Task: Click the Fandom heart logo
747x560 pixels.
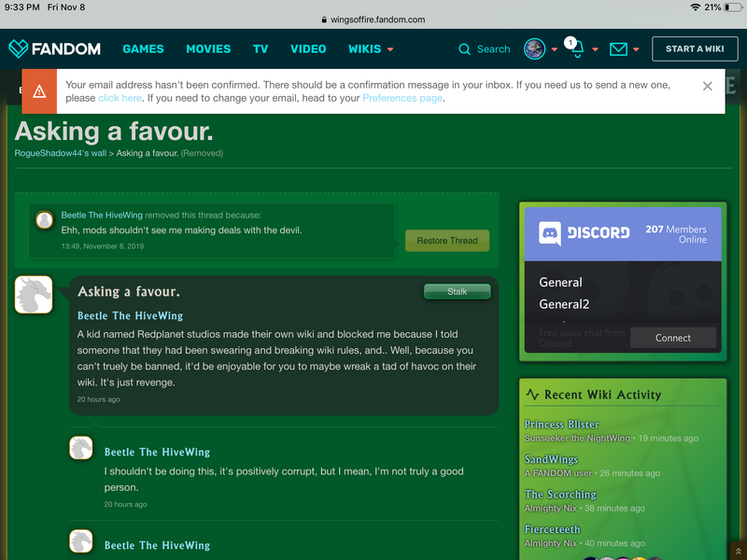Action: click(x=19, y=49)
